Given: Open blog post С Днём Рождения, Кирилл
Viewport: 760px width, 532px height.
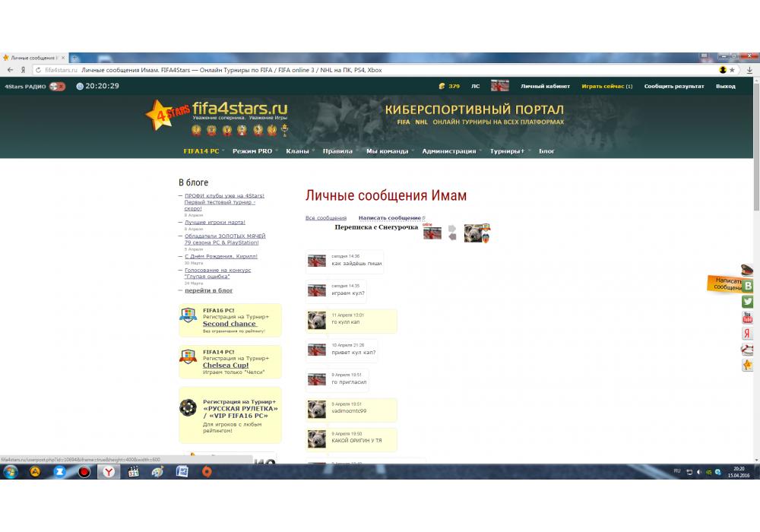Looking at the screenshot, I should 221,256.
